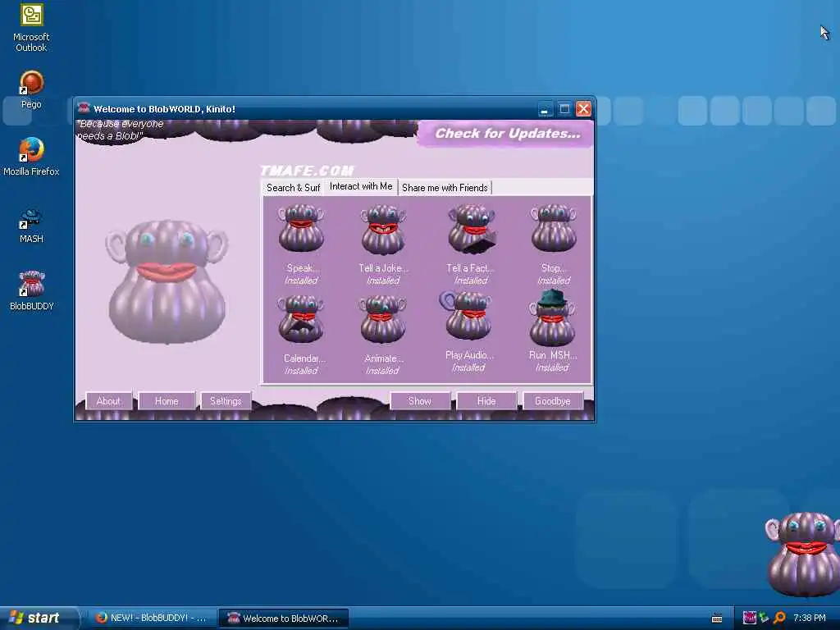840x630 pixels.
Task: Click the Hide button
Action: [x=486, y=400]
